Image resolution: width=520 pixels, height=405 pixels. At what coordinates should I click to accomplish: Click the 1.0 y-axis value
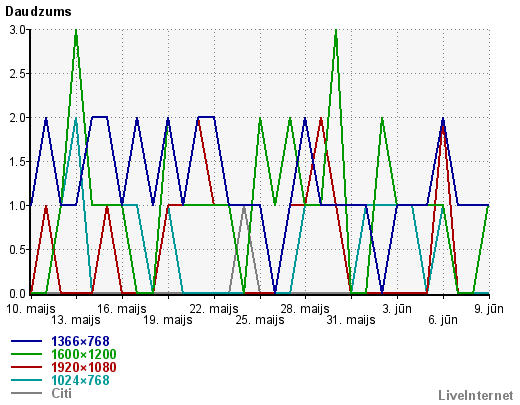[17, 206]
